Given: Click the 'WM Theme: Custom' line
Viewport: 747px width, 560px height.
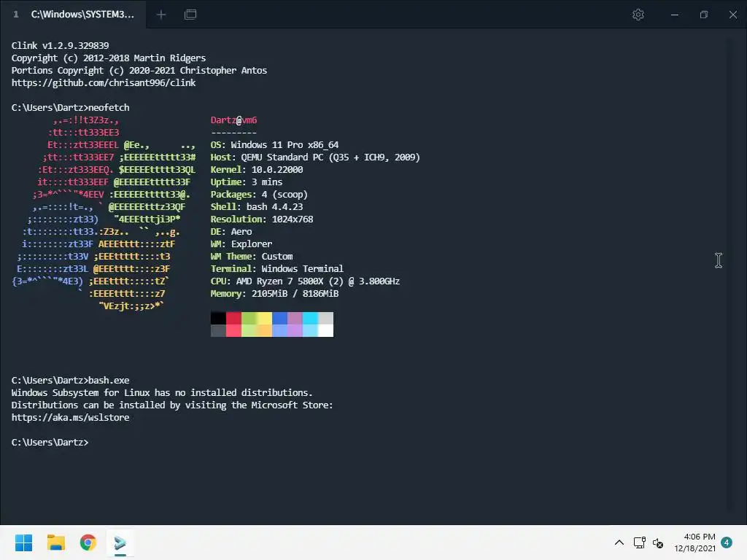Looking at the screenshot, I should tap(252, 256).
